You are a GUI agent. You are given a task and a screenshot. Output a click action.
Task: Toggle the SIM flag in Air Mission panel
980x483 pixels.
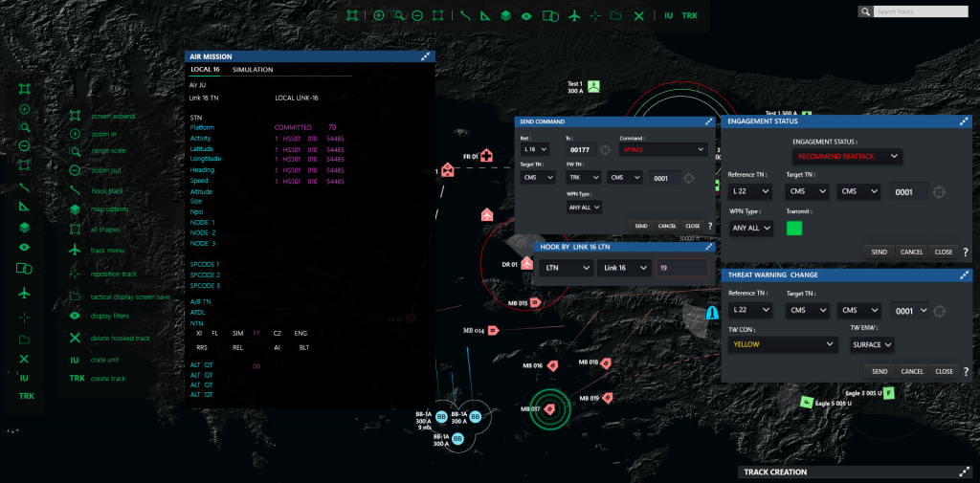[237, 333]
